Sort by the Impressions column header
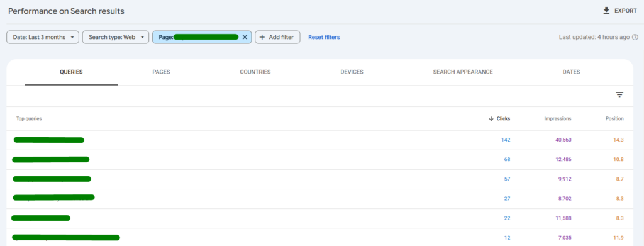Viewport: 644px width, 246px height. pyautogui.click(x=558, y=119)
